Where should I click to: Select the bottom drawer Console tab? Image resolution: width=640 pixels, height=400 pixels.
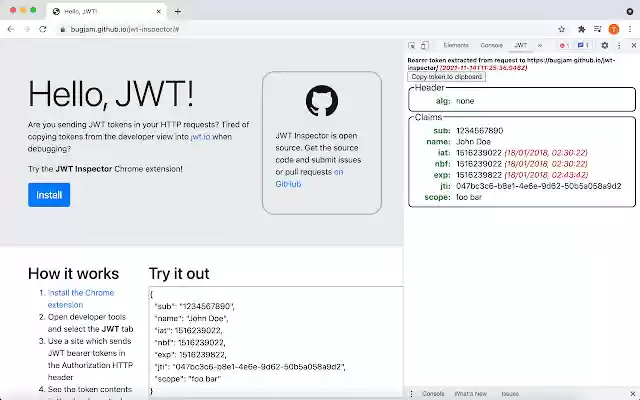[433, 393]
